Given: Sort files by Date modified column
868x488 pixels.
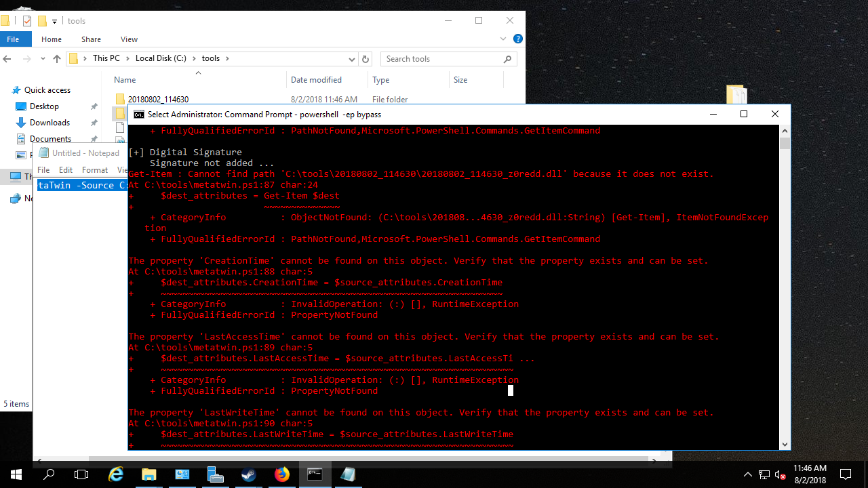Looking at the screenshot, I should click(x=316, y=80).
